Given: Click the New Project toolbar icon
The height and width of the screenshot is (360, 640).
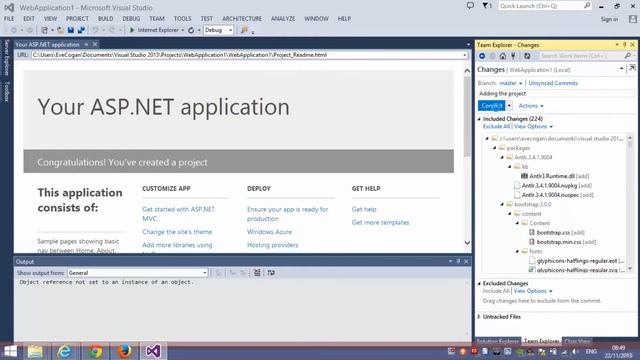Looking at the screenshot, I should (x=44, y=30).
